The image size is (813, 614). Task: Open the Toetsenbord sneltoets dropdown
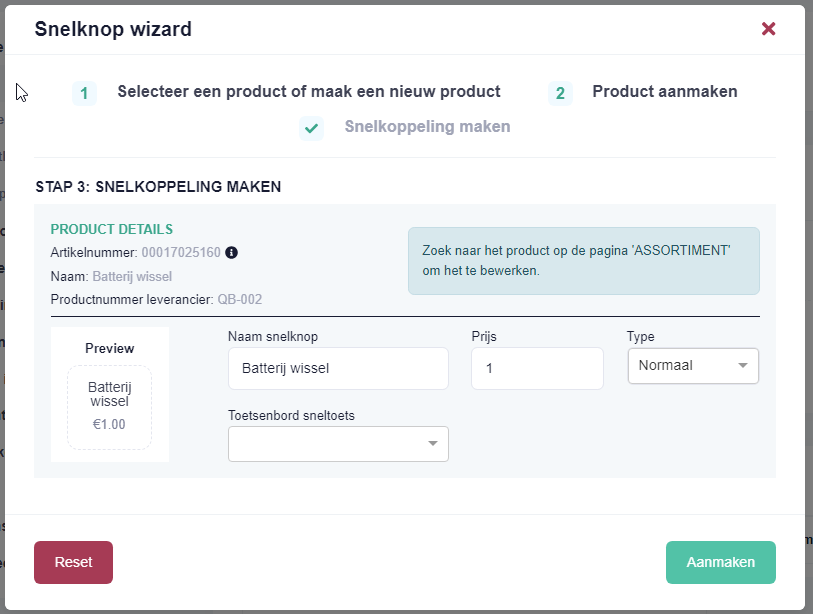point(338,444)
